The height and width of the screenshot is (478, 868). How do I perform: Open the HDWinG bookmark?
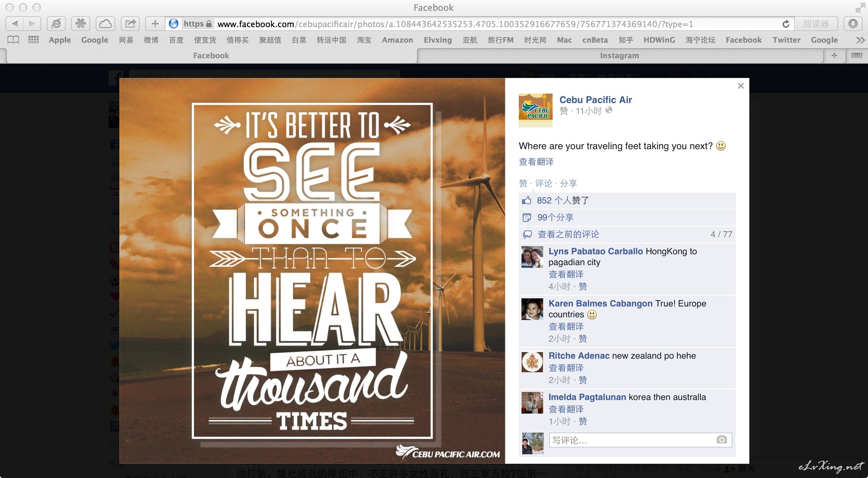pos(659,40)
